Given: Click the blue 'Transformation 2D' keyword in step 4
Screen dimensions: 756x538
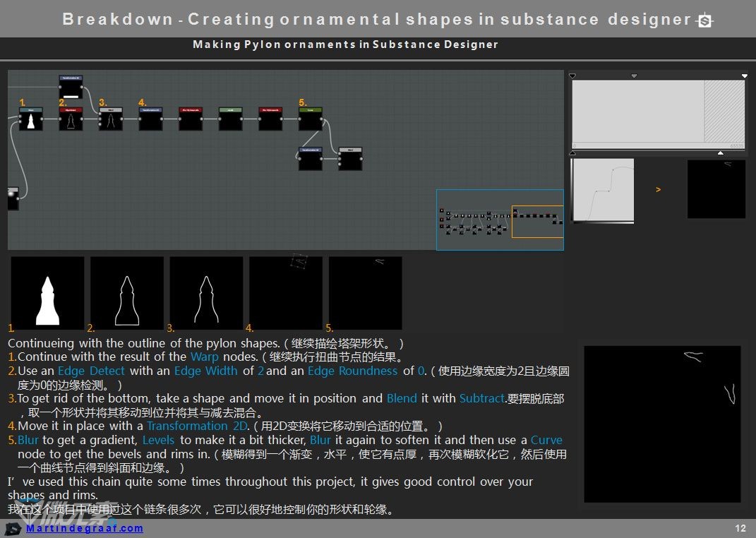Looking at the screenshot, I should pos(197,426).
